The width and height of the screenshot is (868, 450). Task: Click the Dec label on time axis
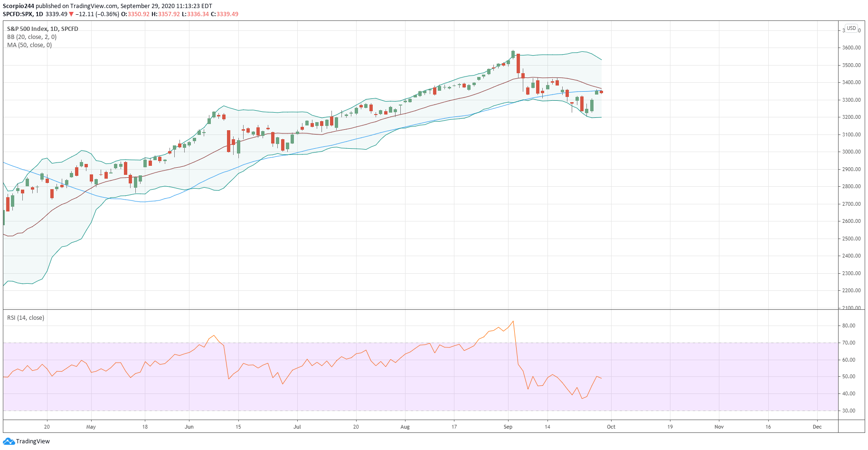click(817, 427)
